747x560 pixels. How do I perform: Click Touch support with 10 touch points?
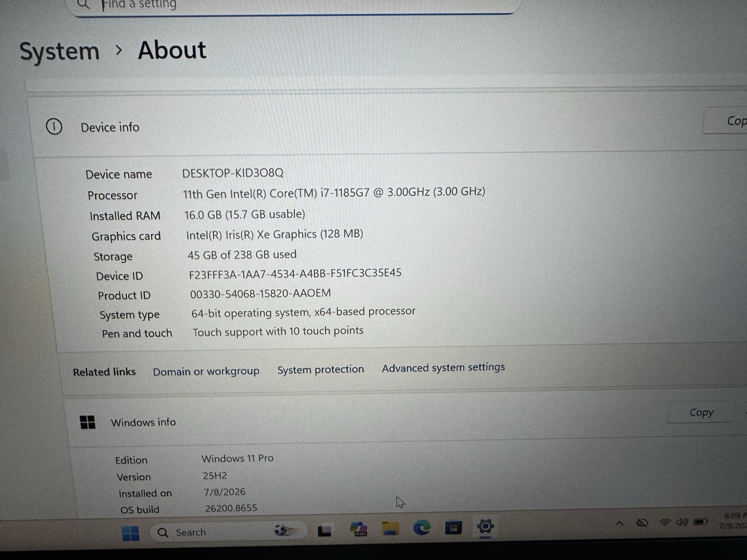(x=278, y=332)
